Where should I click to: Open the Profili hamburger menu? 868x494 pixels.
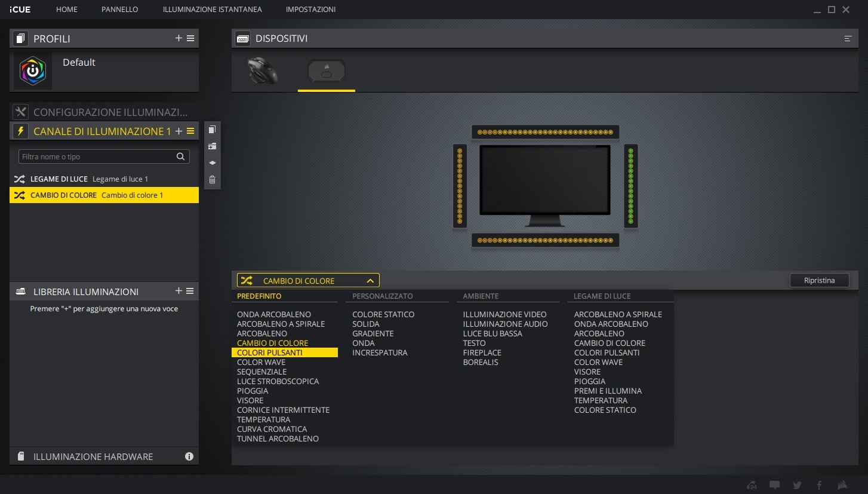(x=190, y=38)
